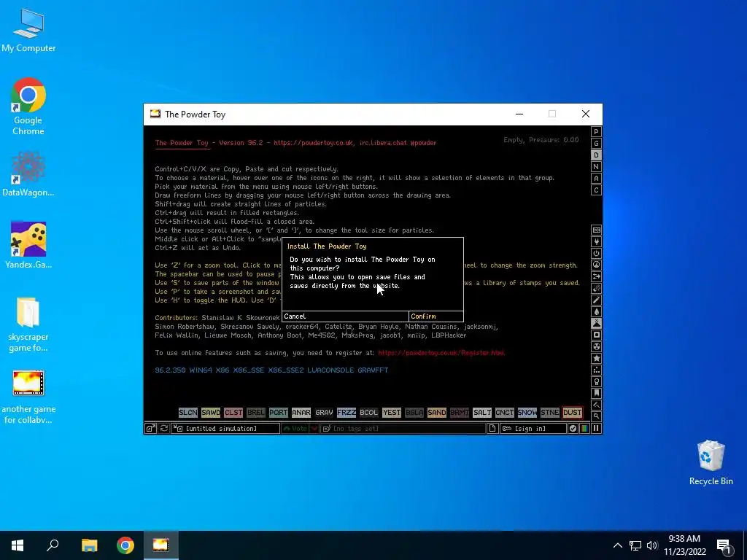Confirm installing The Powder Toy

click(436, 316)
